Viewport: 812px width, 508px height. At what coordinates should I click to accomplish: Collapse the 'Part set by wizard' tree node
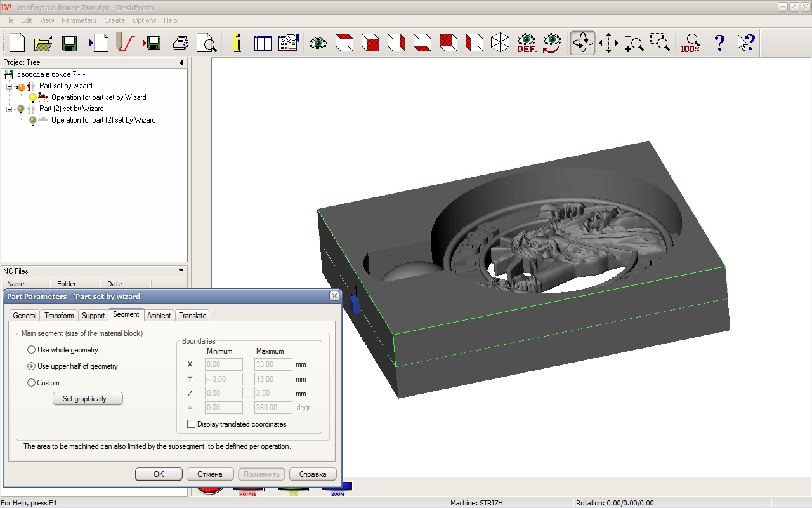(10, 86)
